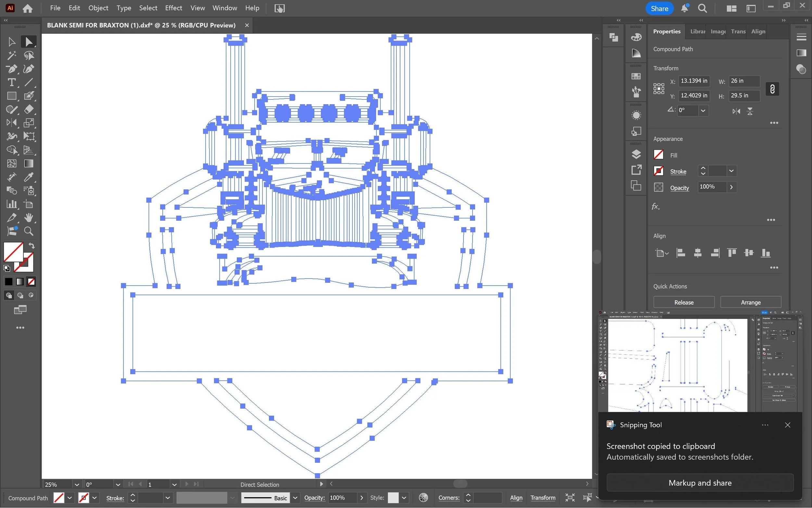Select the Gradient tool

pyautogui.click(x=29, y=163)
